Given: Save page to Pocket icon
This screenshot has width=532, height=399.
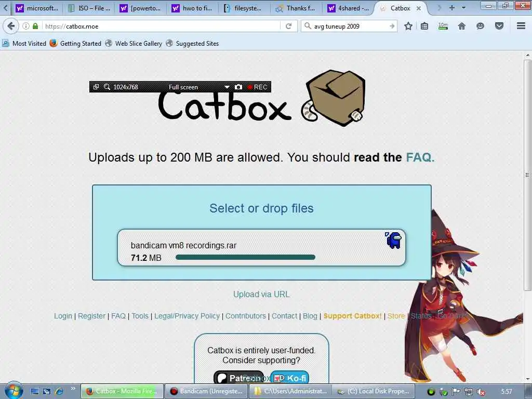Looking at the screenshot, I should (x=499, y=26).
